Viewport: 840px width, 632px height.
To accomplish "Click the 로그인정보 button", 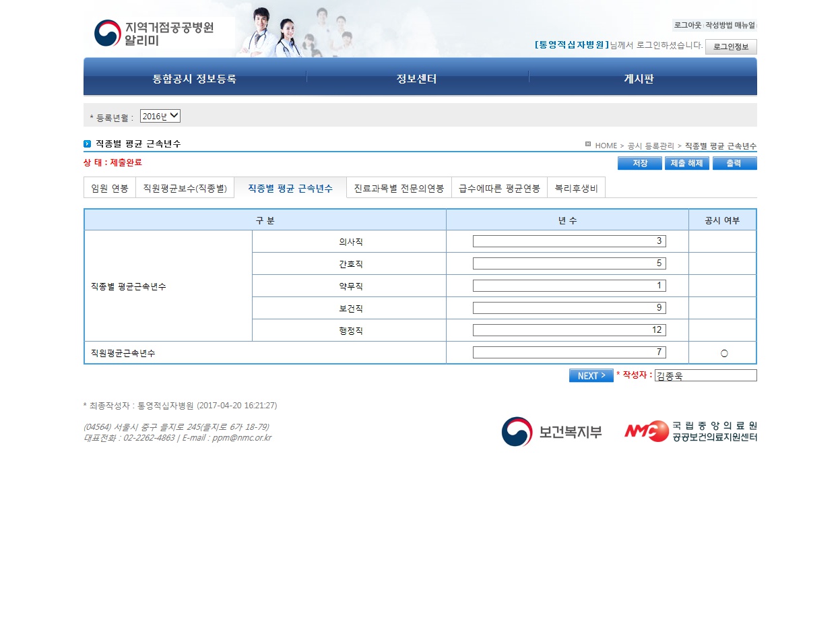I will point(731,46).
